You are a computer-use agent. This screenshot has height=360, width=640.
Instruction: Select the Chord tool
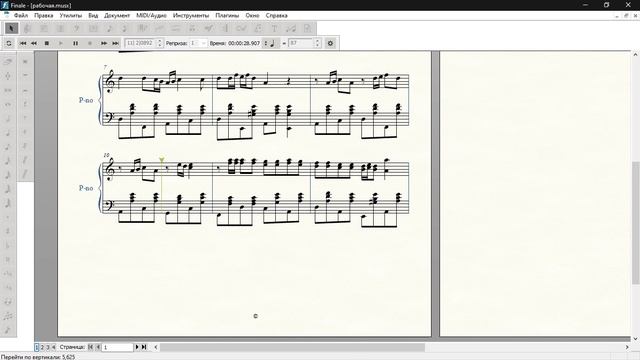pyautogui.click(x=242, y=28)
